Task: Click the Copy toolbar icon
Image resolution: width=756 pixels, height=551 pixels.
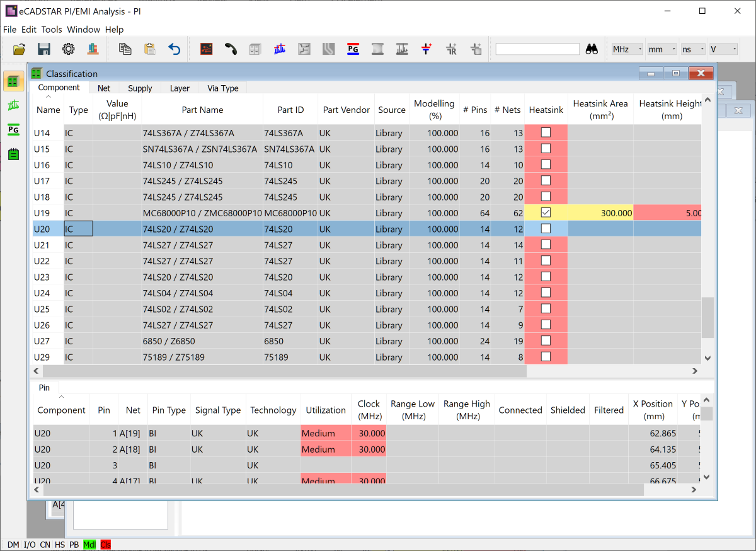Action: point(125,49)
